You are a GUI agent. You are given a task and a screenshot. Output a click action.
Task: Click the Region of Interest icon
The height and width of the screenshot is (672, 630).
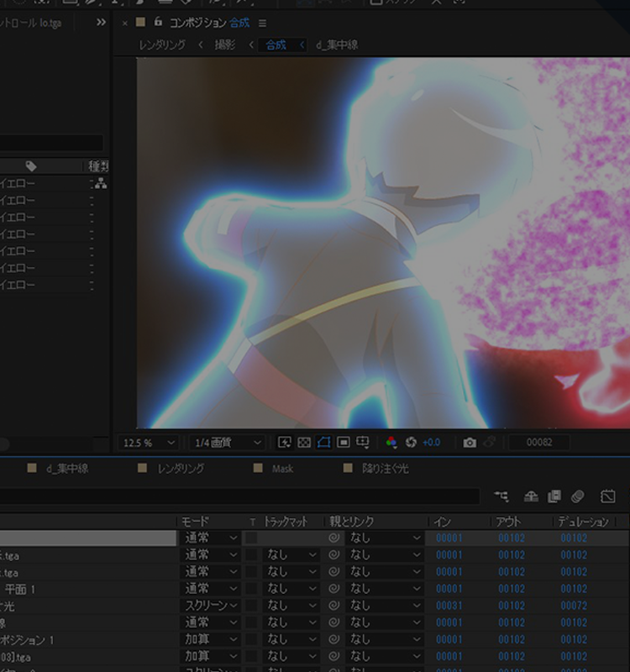[344, 443]
